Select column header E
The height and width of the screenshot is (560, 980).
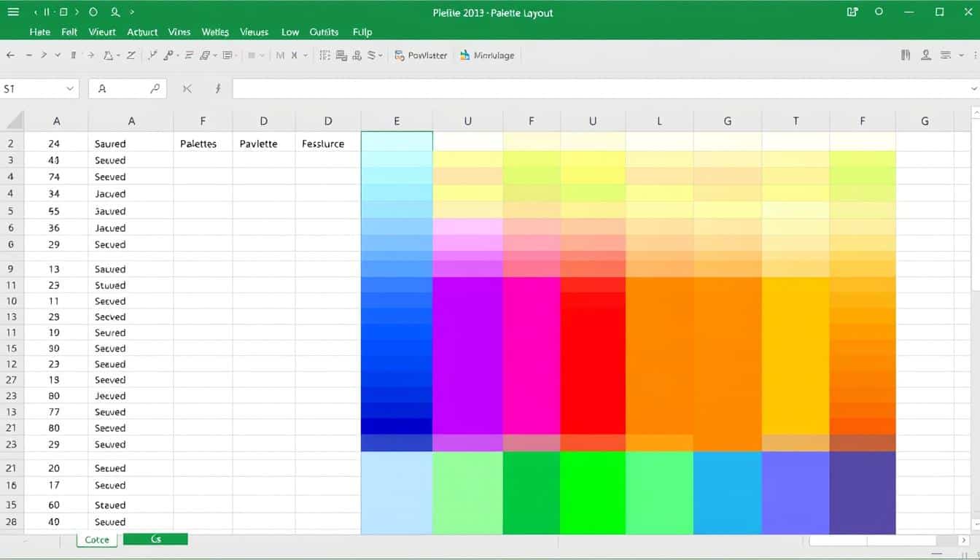(397, 121)
